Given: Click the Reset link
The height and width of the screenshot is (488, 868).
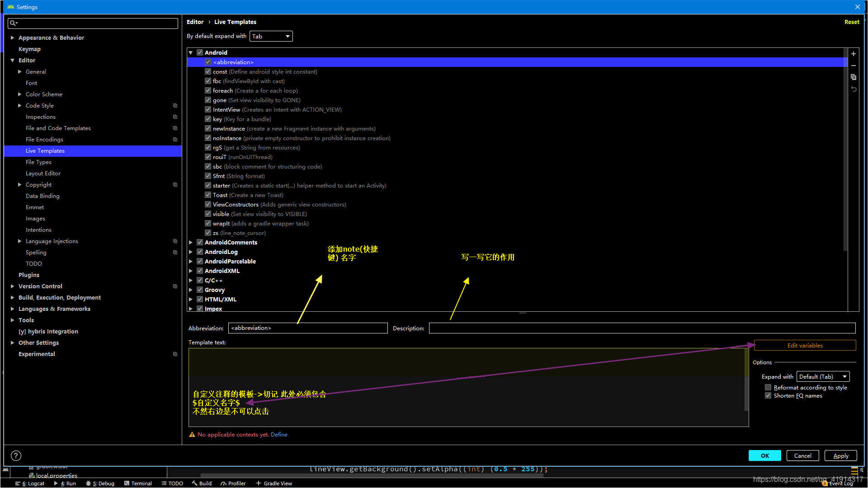Looking at the screenshot, I should tap(852, 22).
